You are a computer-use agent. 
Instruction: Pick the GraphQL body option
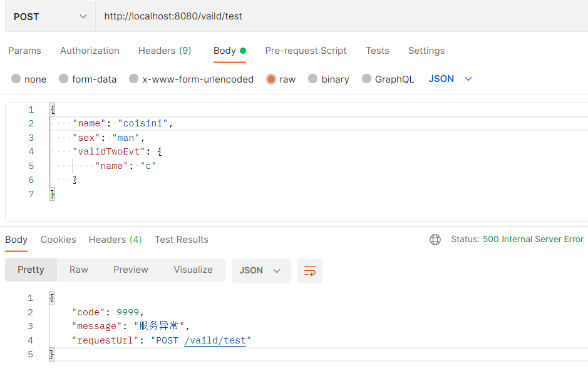(367, 79)
